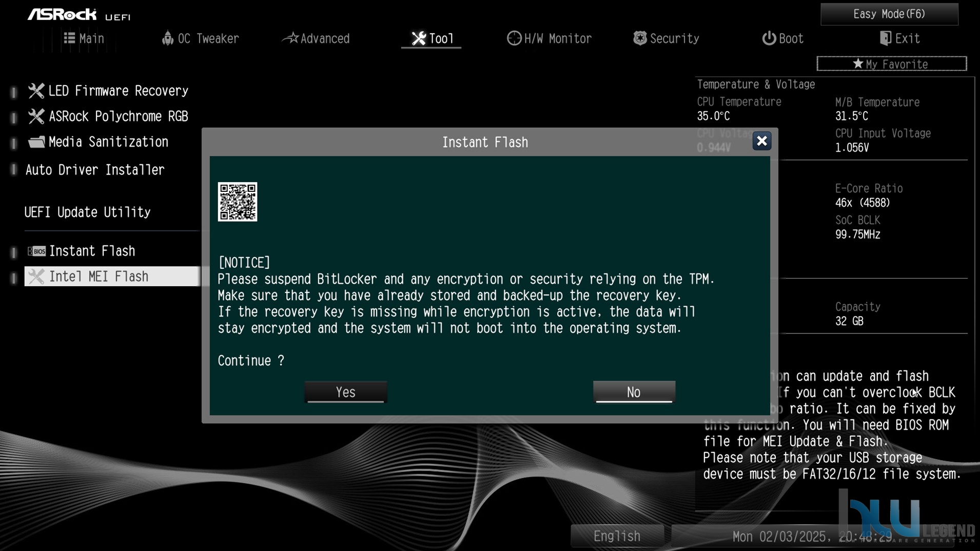Click the Security shield icon

(x=640, y=38)
